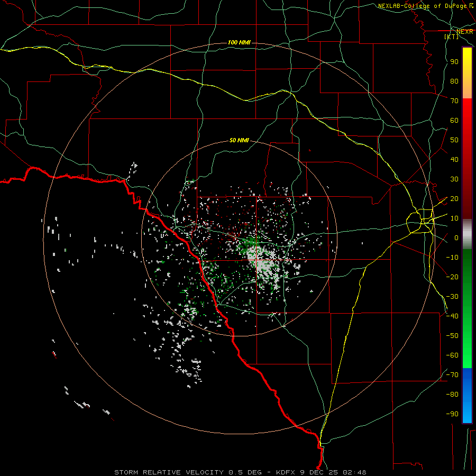This screenshot has width=476, height=476.
Task: Click the 100 NMI range ring label
Action: point(239,42)
